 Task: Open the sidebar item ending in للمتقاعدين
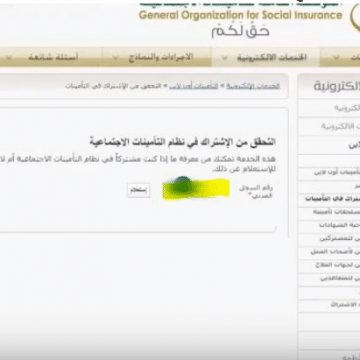[340, 278]
